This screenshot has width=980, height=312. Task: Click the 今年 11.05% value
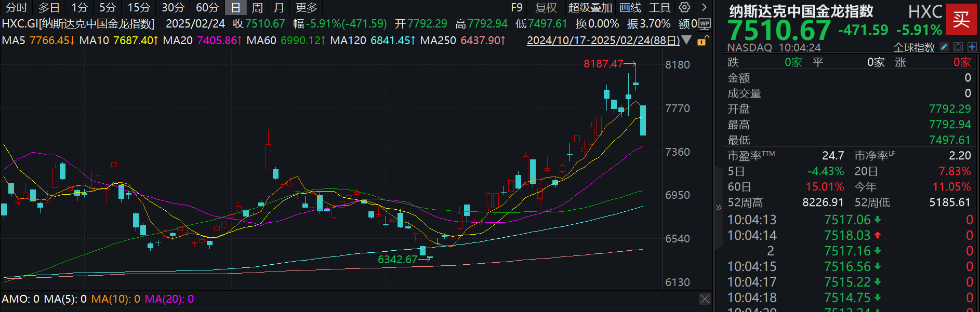(951, 186)
